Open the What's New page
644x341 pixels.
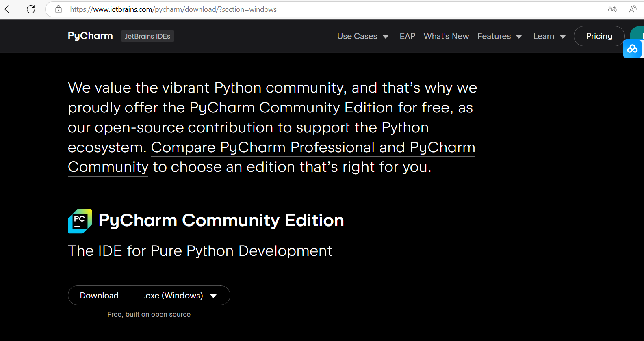[446, 36]
